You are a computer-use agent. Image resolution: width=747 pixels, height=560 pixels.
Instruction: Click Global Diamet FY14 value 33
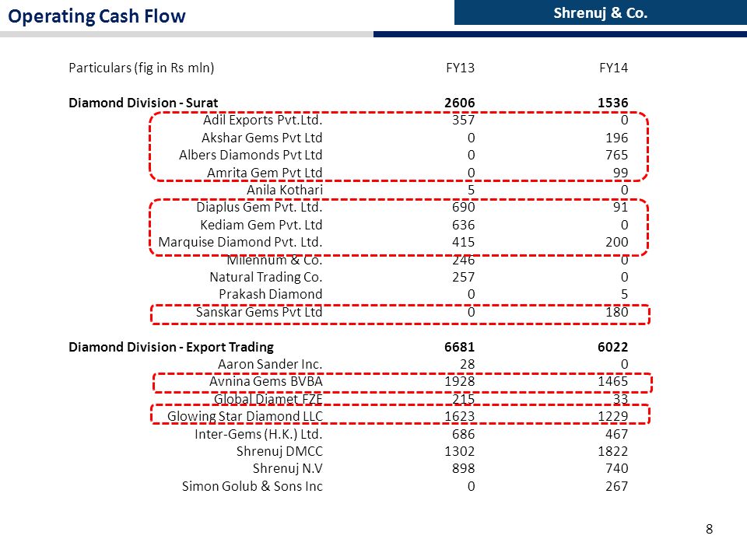click(621, 399)
